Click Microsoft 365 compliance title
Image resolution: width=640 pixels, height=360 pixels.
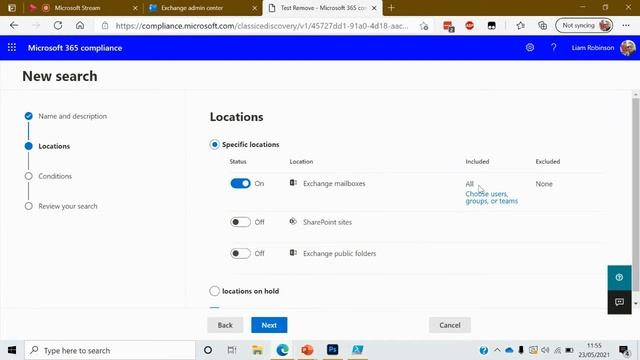pos(75,48)
